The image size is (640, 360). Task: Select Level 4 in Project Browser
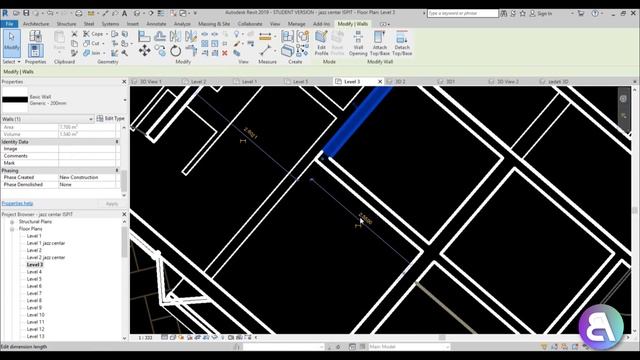(x=34, y=271)
